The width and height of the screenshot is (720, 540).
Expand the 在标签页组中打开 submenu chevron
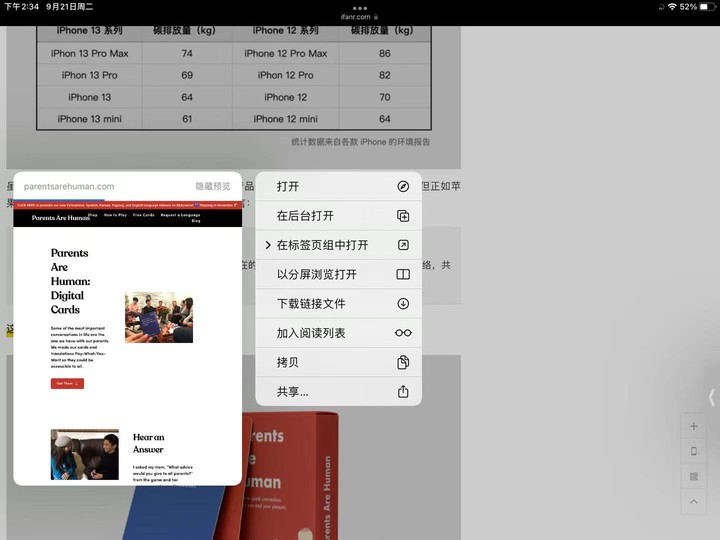(268, 245)
